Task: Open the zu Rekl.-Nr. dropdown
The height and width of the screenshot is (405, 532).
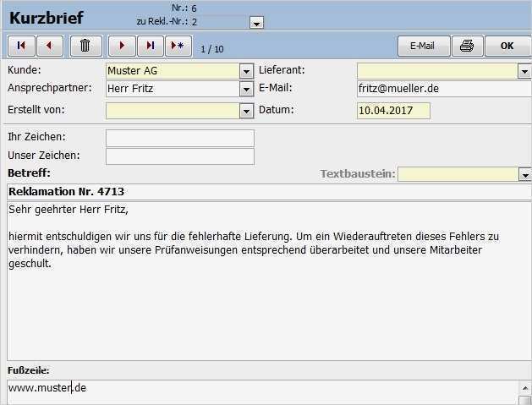Action: [256, 23]
